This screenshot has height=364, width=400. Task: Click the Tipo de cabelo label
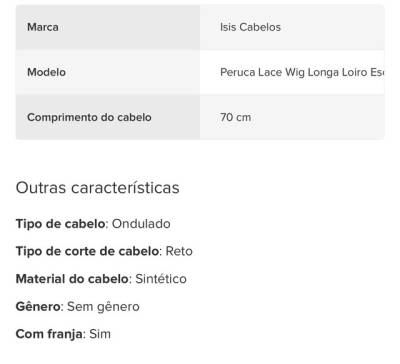click(60, 224)
